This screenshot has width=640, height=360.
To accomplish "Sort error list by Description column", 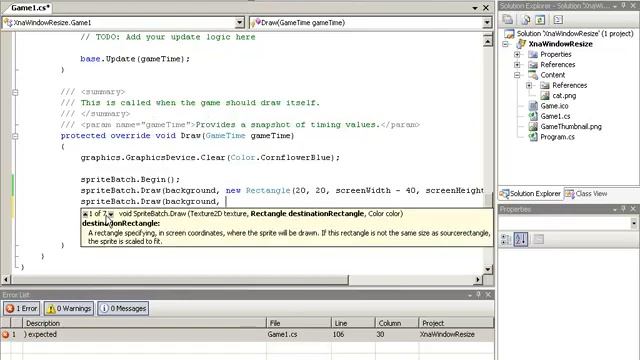I will pos(144,323).
